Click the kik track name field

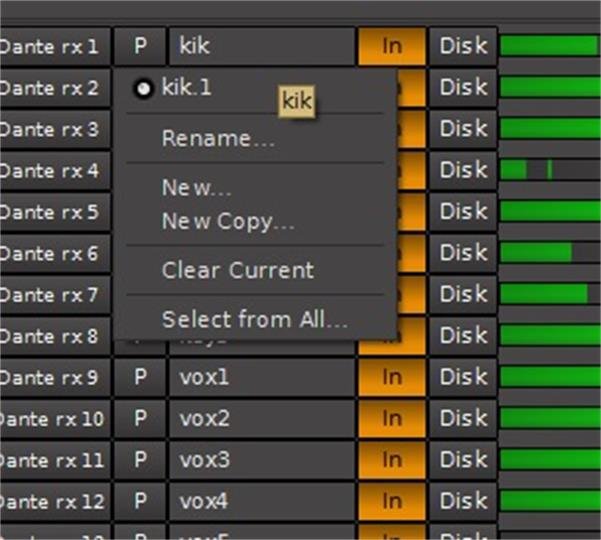coord(261,46)
